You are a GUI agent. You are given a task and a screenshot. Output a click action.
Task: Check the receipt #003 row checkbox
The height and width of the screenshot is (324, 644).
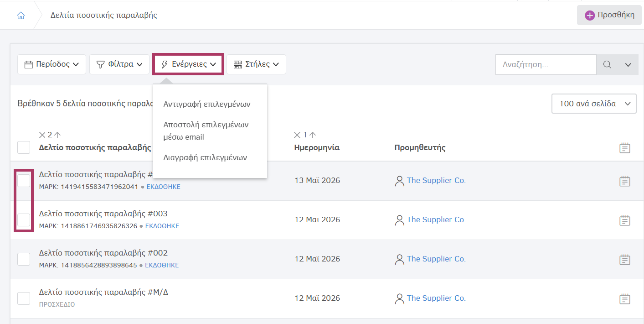coord(24,219)
